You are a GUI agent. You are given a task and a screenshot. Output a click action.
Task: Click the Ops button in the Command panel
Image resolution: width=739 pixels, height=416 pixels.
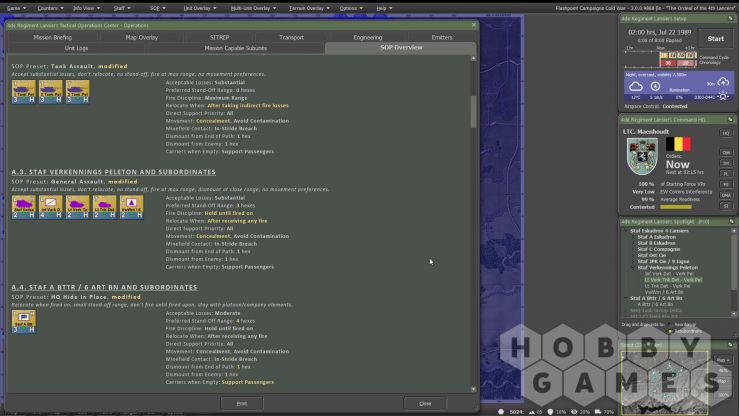point(726,153)
